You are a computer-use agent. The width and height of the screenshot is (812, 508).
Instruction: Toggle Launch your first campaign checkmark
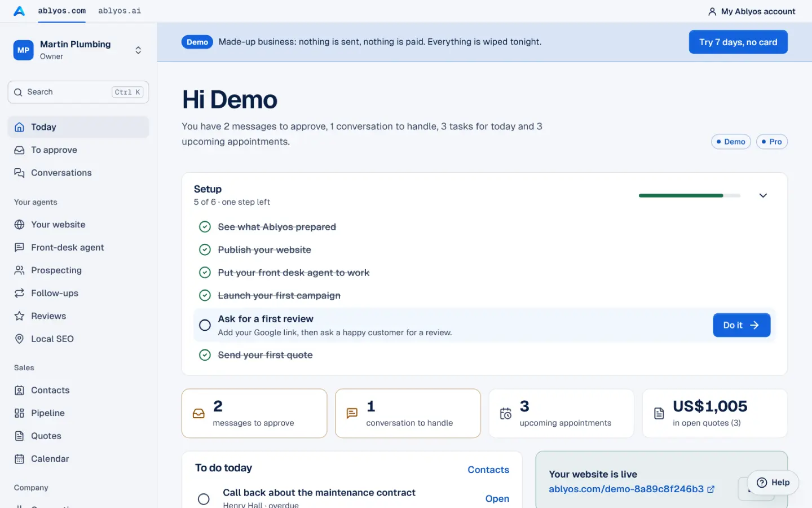205,295
